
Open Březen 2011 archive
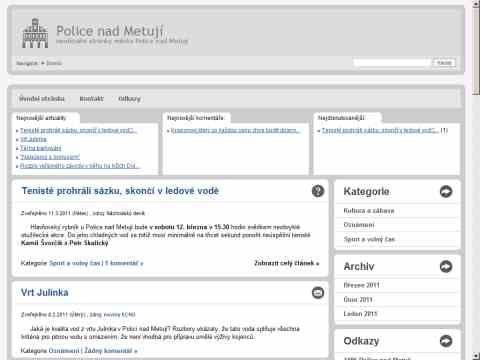361,285
